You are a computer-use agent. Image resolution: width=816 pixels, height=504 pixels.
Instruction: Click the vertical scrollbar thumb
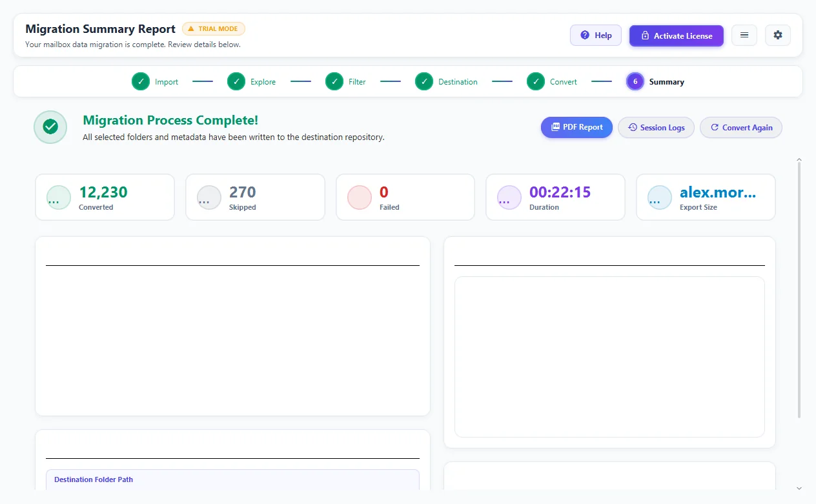coord(799,290)
